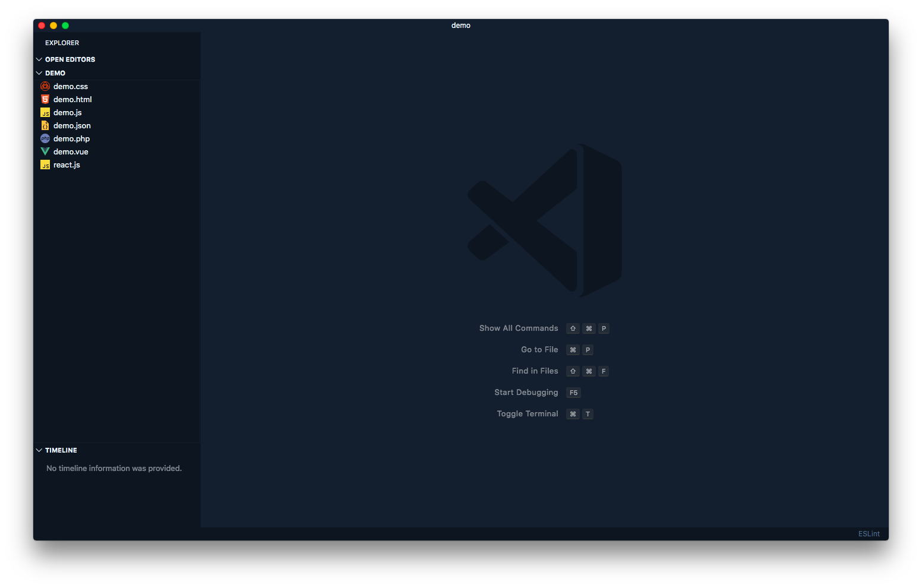
Task: Collapse the DEMO folder chevron
Action: coord(39,73)
